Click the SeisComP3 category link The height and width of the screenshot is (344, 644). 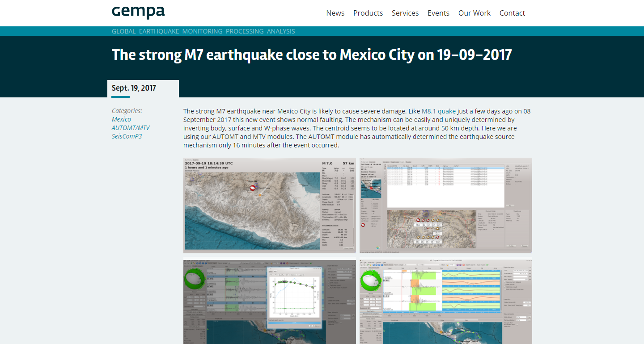(x=127, y=136)
